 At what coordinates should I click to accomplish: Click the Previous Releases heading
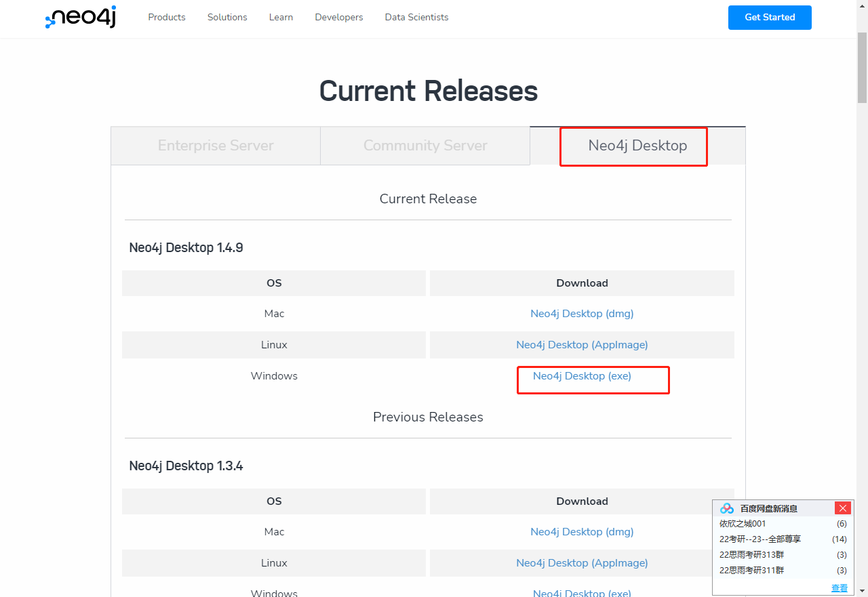coord(428,417)
